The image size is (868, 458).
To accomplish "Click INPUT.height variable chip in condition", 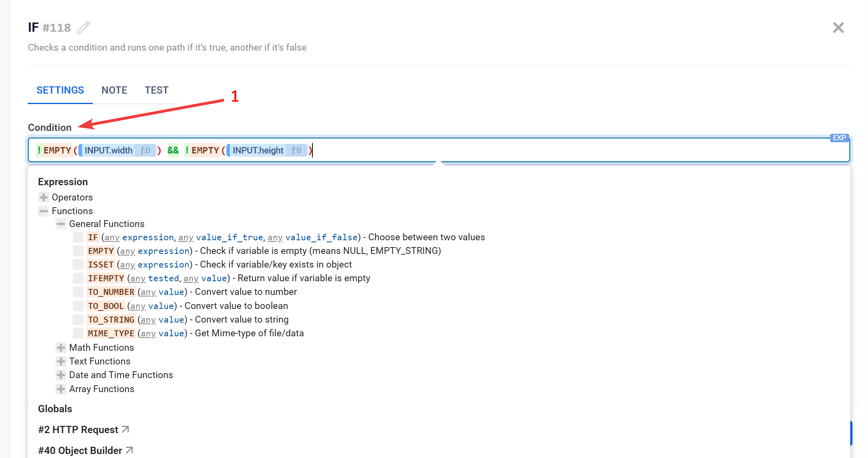I will click(258, 150).
